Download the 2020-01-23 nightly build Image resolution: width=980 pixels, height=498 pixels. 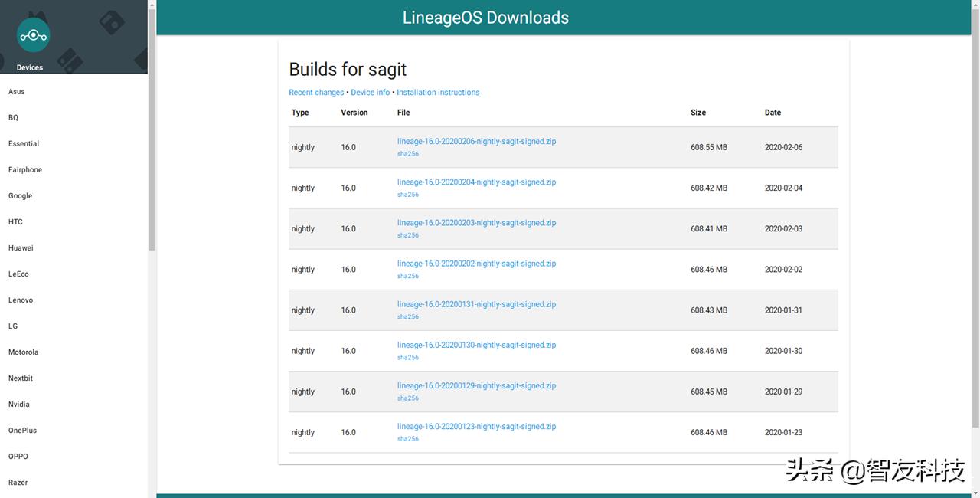pos(476,426)
